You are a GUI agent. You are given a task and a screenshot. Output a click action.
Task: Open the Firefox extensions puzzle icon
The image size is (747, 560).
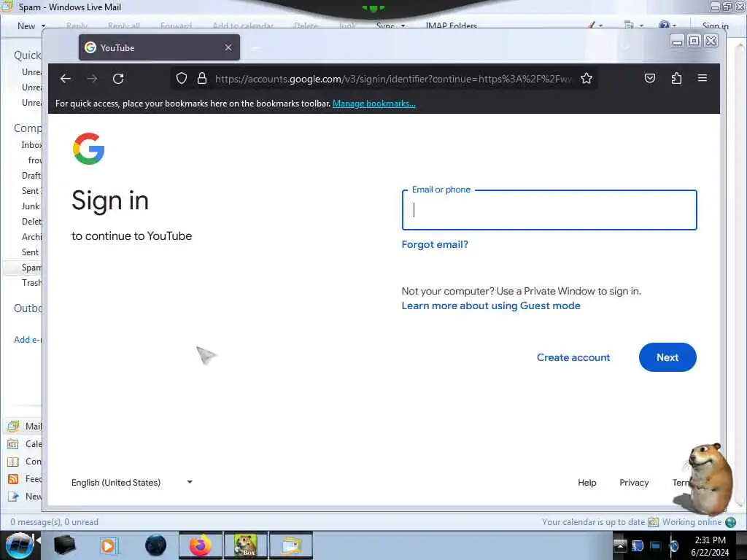pyautogui.click(x=676, y=78)
